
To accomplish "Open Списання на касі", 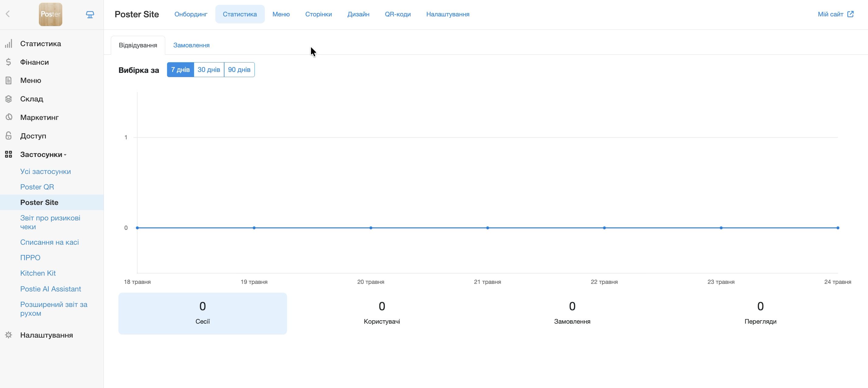I will (x=50, y=242).
